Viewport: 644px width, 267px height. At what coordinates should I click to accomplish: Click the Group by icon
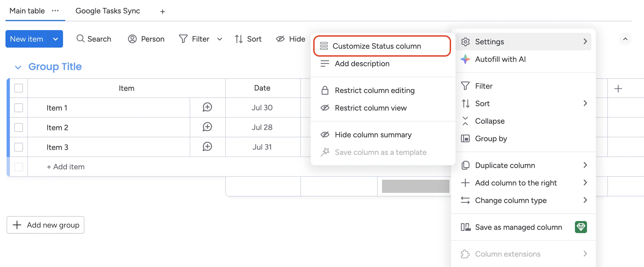465,138
